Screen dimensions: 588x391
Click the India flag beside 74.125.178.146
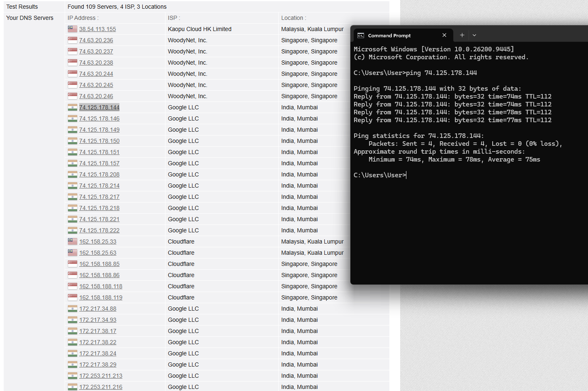pos(73,118)
